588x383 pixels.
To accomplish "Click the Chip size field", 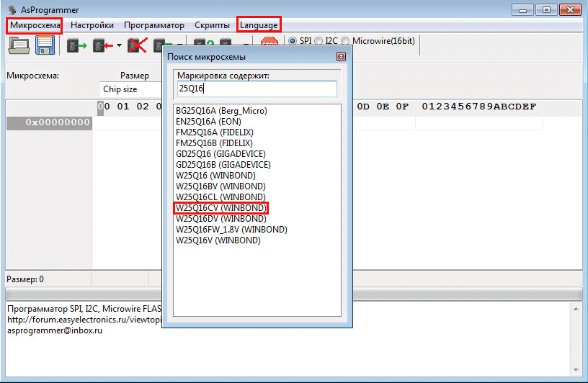I will (130, 89).
